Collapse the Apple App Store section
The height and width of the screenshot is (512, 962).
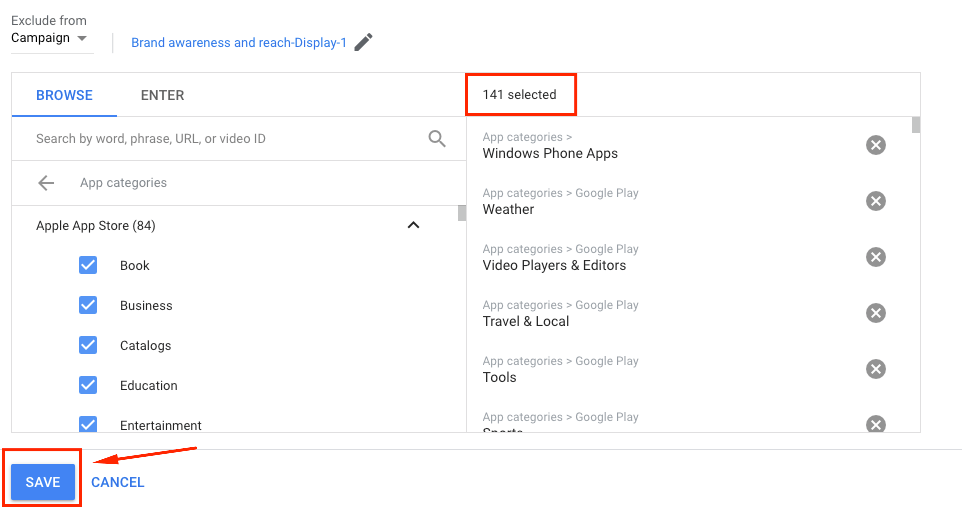(x=413, y=226)
